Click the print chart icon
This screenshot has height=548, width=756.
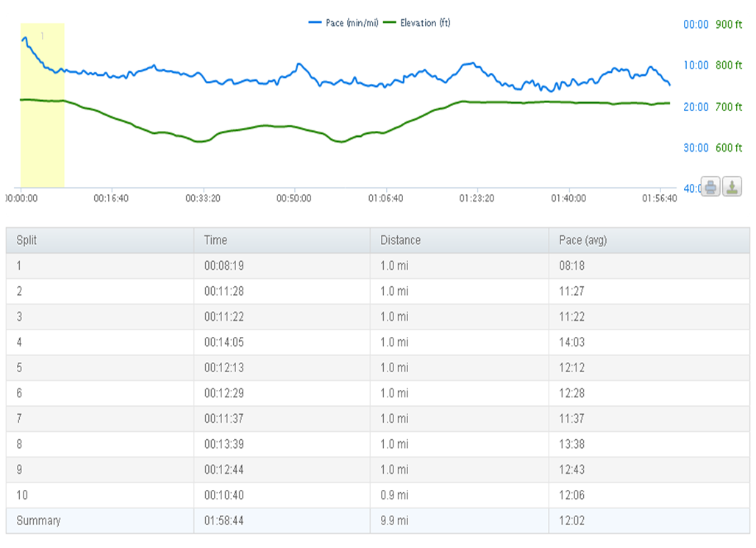710,187
